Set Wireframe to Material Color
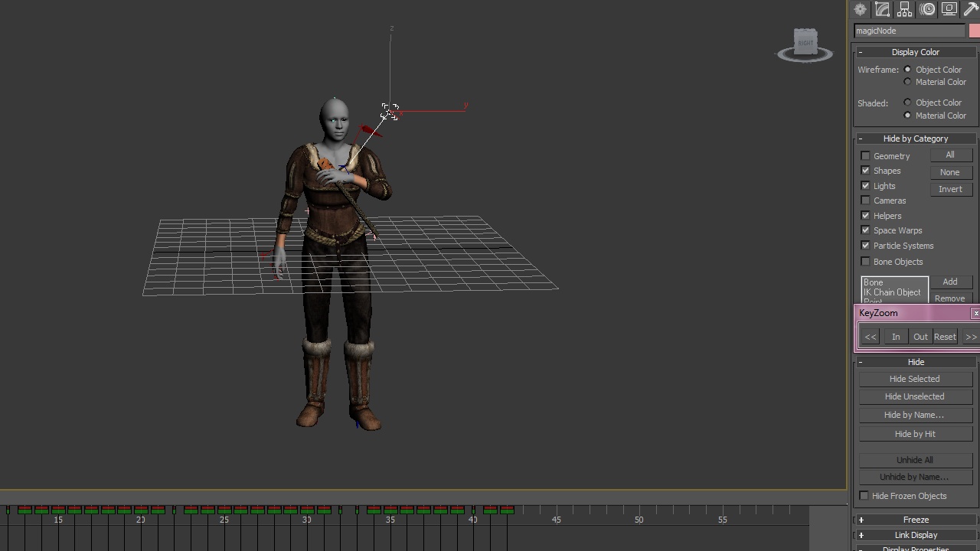The width and height of the screenshot is (980, 551). [x=908, y=82]
